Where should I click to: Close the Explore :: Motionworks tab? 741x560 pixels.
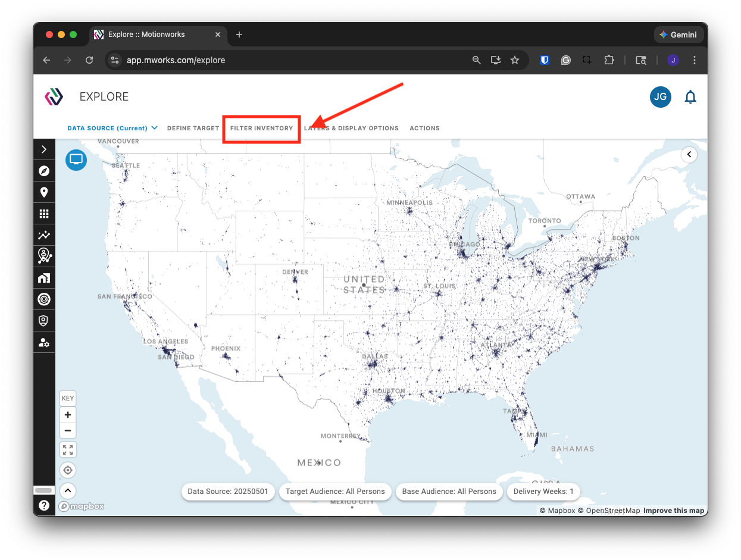tap(218, 35)
